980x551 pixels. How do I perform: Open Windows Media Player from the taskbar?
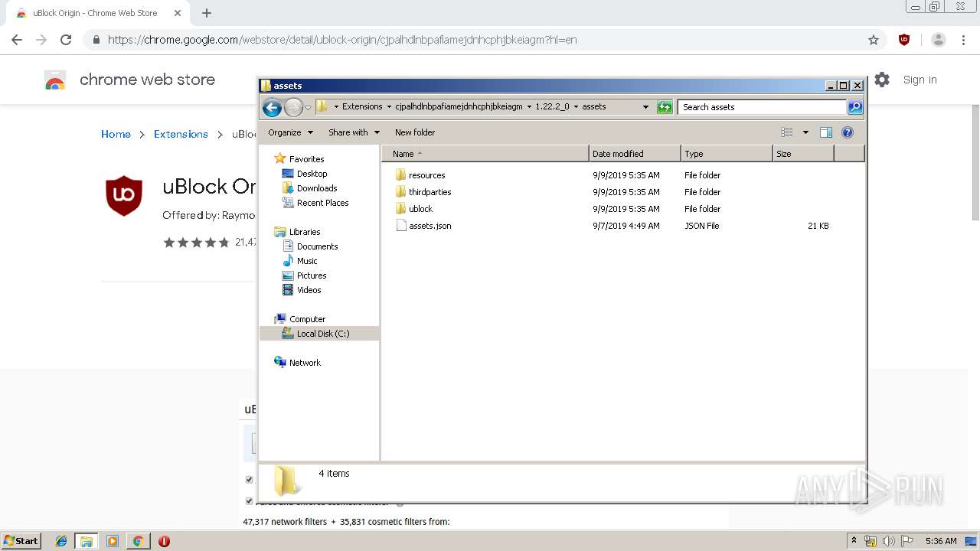[x=113, y=541]
